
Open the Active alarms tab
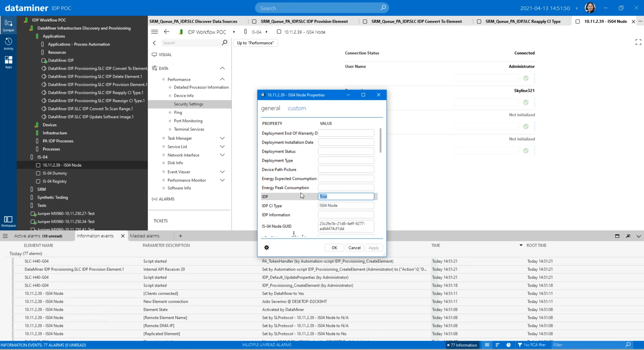38,236
